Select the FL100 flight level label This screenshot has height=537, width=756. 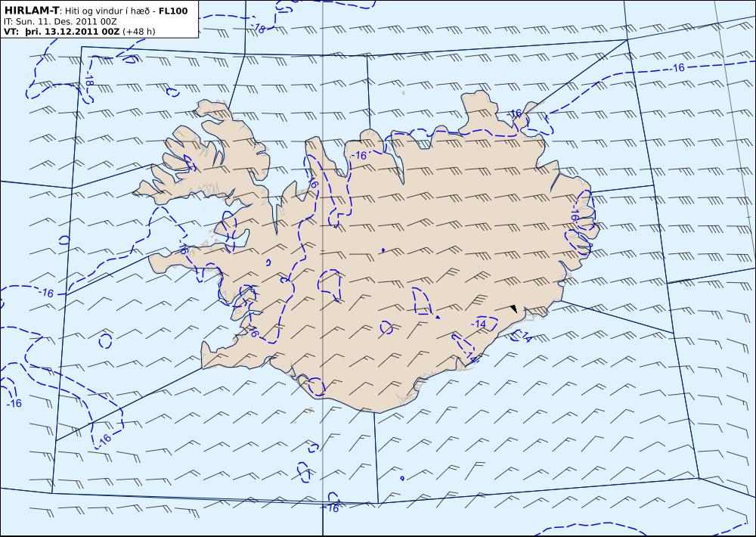172,11
